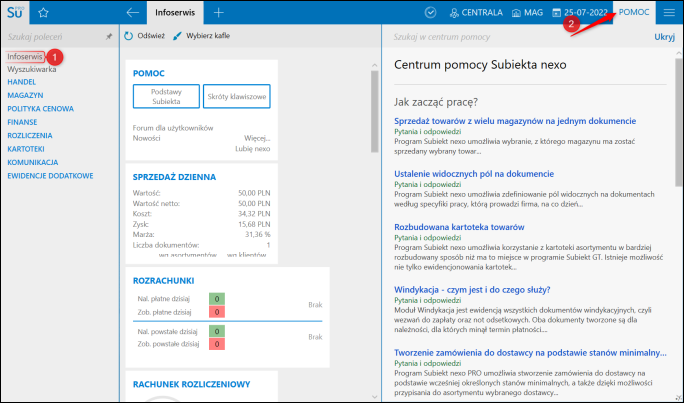Switch to the Infoserwis tab

175,13
